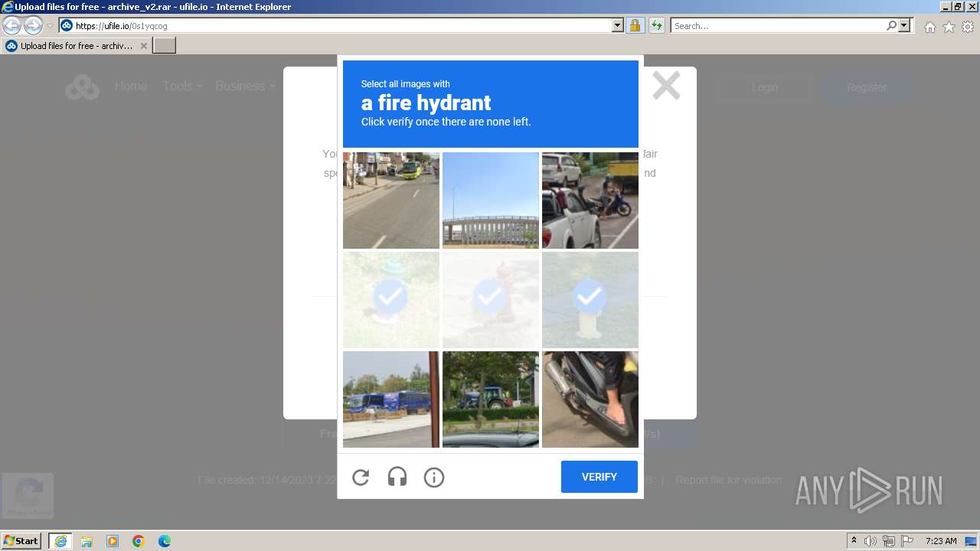This screenshot has width=980, height=551.
Task: Select the Upload files for free tab
Action: tap(76, 46)
